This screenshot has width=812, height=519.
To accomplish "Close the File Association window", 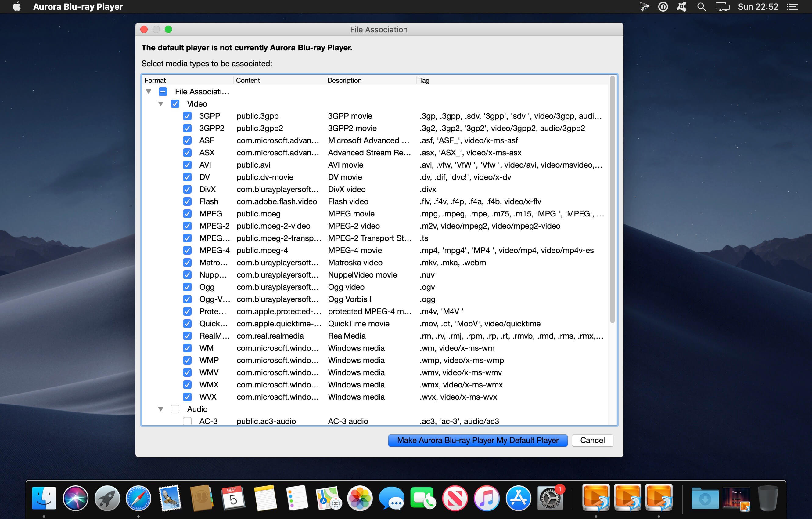I will coord(144,29).
